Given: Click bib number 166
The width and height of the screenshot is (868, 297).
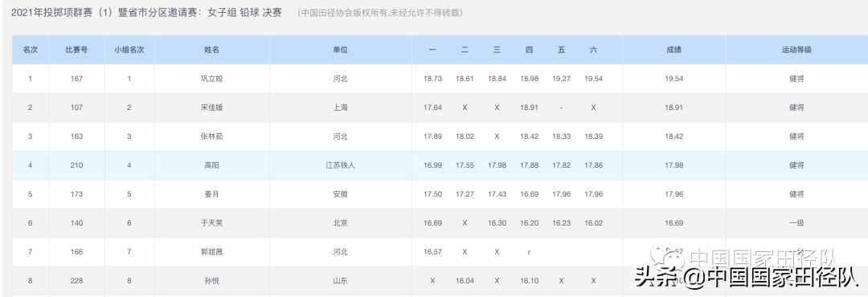Looking at the screenshot, I should [76, 252].
